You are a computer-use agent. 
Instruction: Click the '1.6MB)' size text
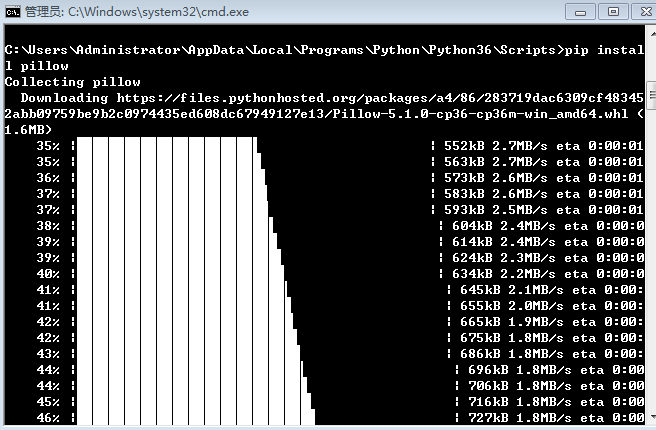(28, 130)
